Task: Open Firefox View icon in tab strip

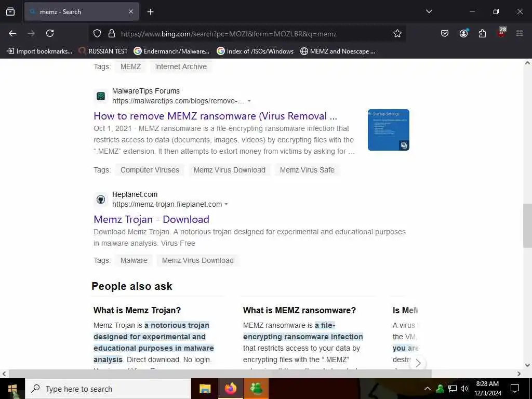Action: click(x=10, y=11)
